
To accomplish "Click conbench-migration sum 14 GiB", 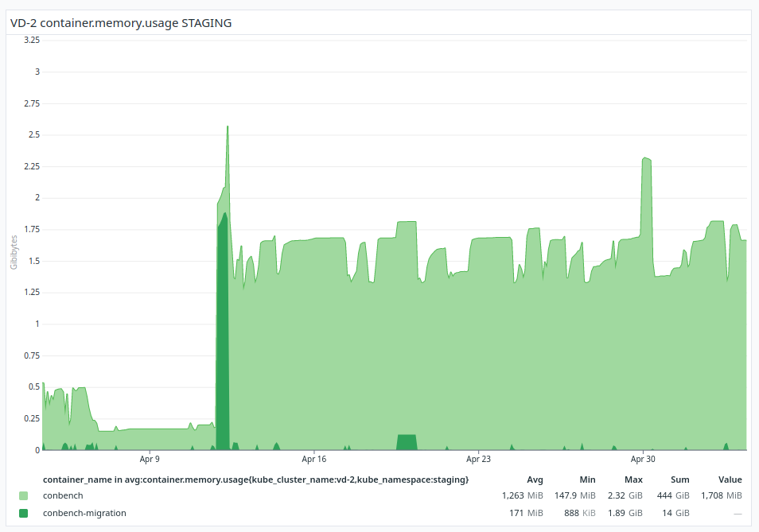I will (675, 513).
